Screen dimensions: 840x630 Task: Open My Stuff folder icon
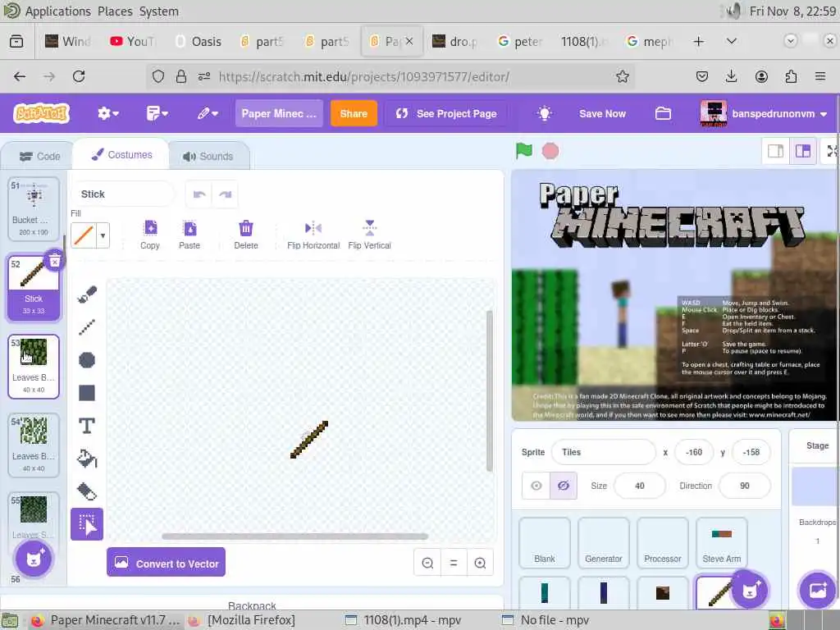click(x=663, y=113)
